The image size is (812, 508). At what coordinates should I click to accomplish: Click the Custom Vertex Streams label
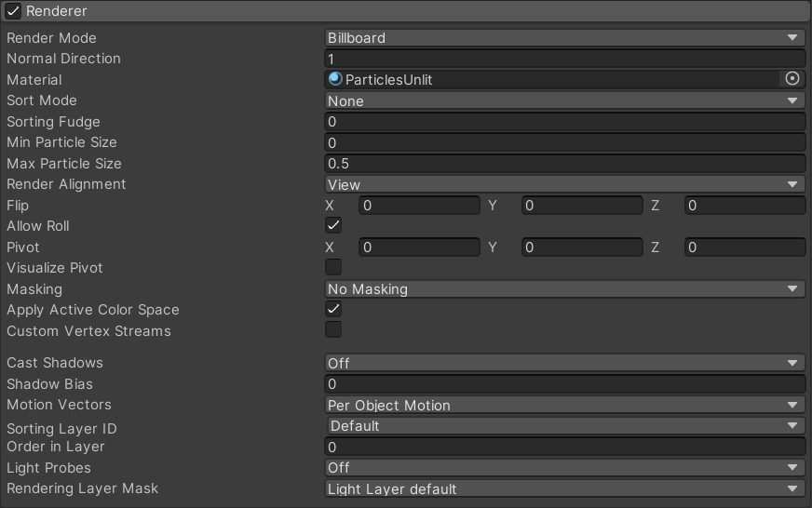pos(88,331)
